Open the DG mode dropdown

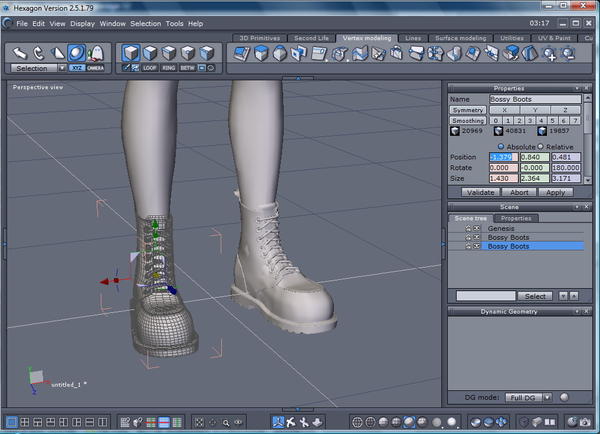tap(527, 397)
